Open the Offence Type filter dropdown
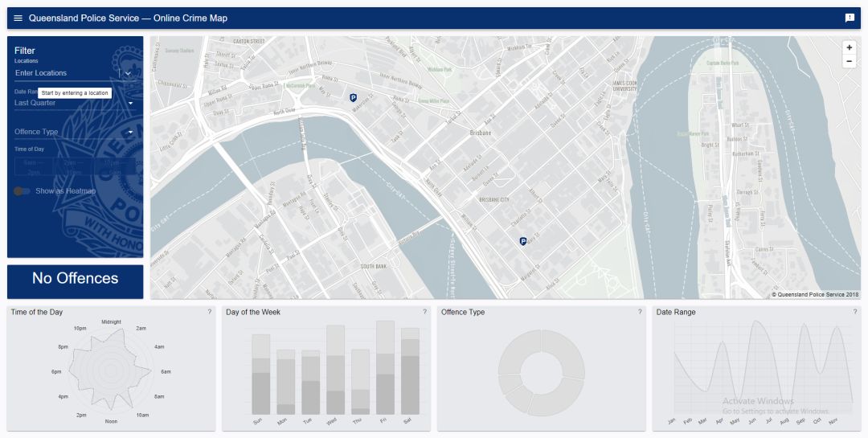The height and width of the screenshot is (438, 868). pyautogui.click(x=75, y=132)
